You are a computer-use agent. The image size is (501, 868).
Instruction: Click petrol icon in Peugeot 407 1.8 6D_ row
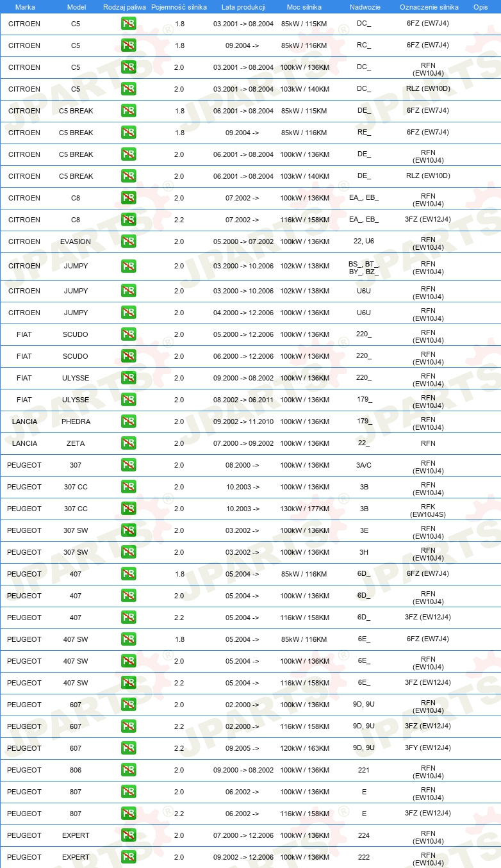pyautogui.click(x=129, y=574)
